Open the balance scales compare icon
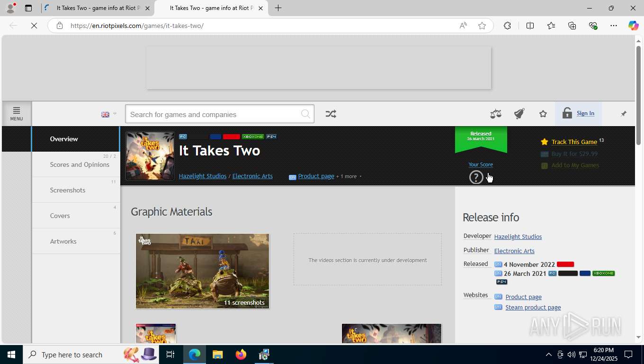The width and height of the screenshot is (644, 364). pyautogui.click(x=496, y=114)
